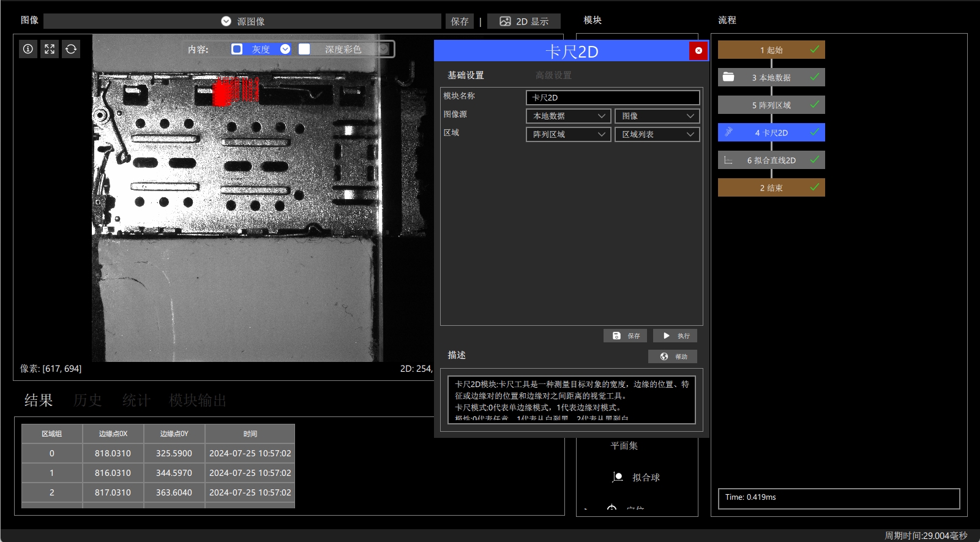Click the 周期时间 status bar text
The image size is (980, 542).
pyautogui.click(x=926, y=535)
